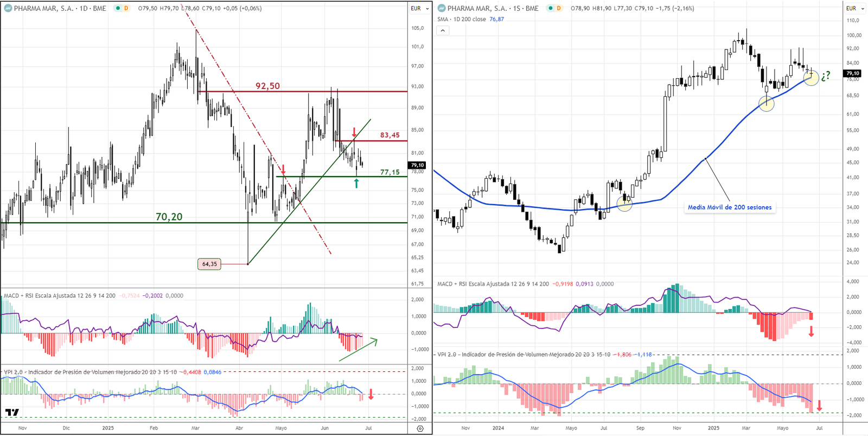Image resolution: width=868 pixels, height=436 pixels.
Task: Click the weekly change value −1,75 (−2,16%)
Action: point(675,8)
